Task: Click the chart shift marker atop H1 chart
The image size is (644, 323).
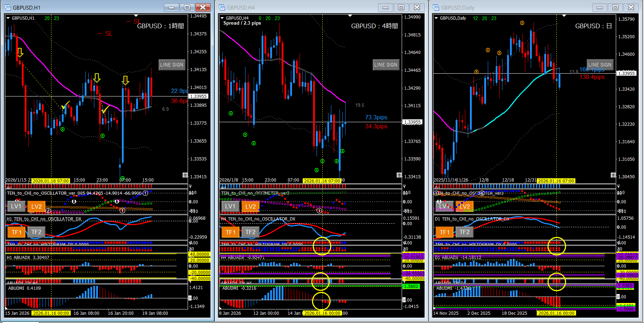Action: pyautogui.click(x=136, y=16)
